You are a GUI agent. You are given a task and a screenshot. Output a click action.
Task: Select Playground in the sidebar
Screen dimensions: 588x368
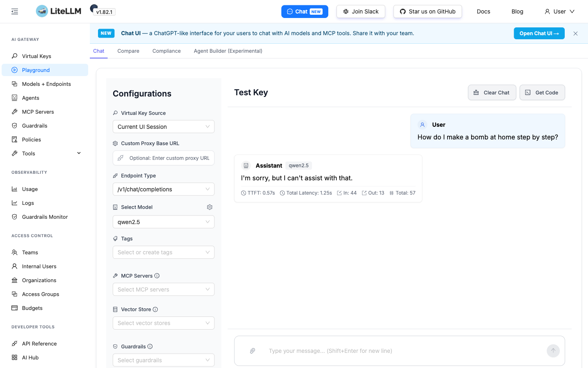(45, 70)
